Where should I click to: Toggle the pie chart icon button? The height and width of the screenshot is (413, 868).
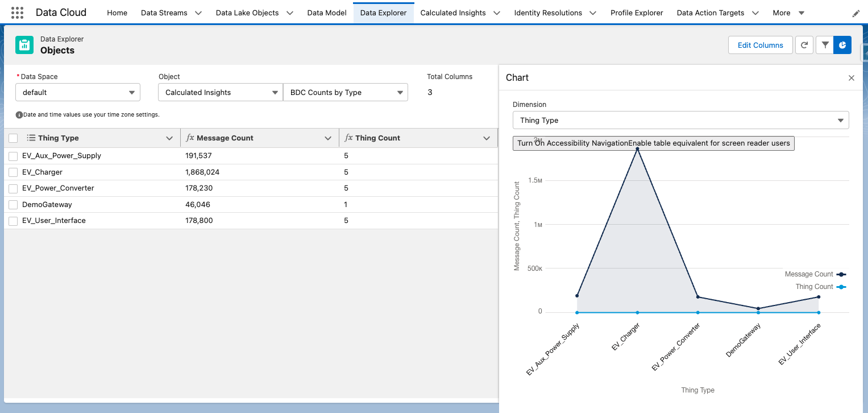point(842,45)
